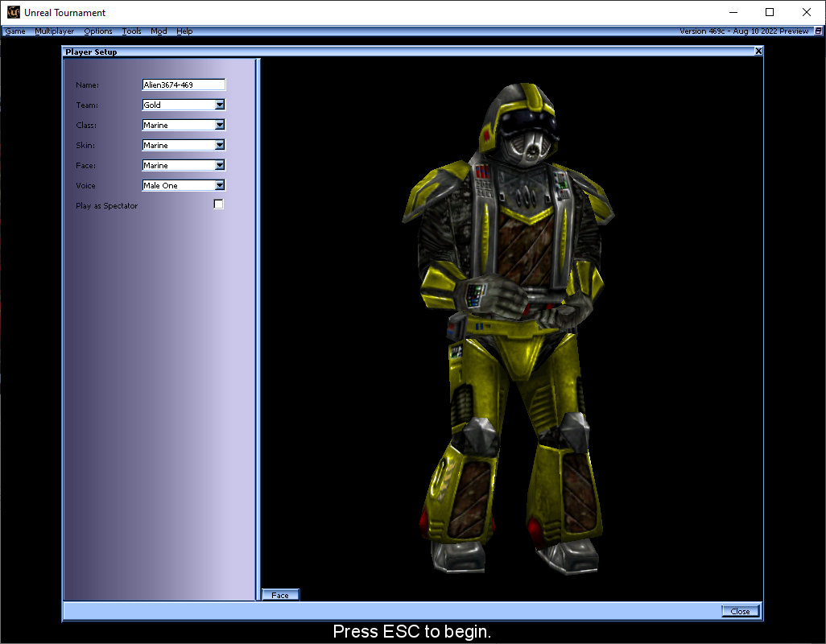
Task: Click the Male One voice value field
Action: coord(179,185)
